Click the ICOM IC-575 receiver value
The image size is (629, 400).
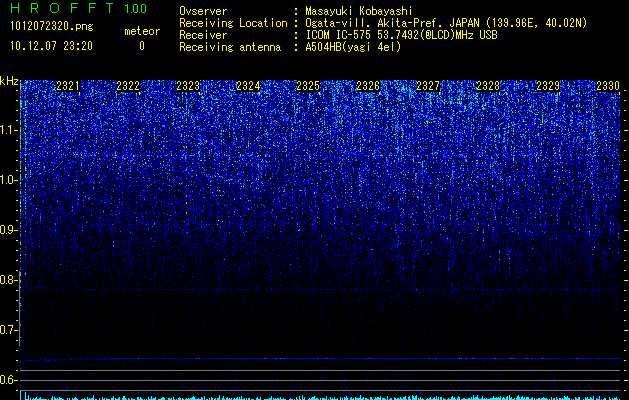[x=401, y=35]
